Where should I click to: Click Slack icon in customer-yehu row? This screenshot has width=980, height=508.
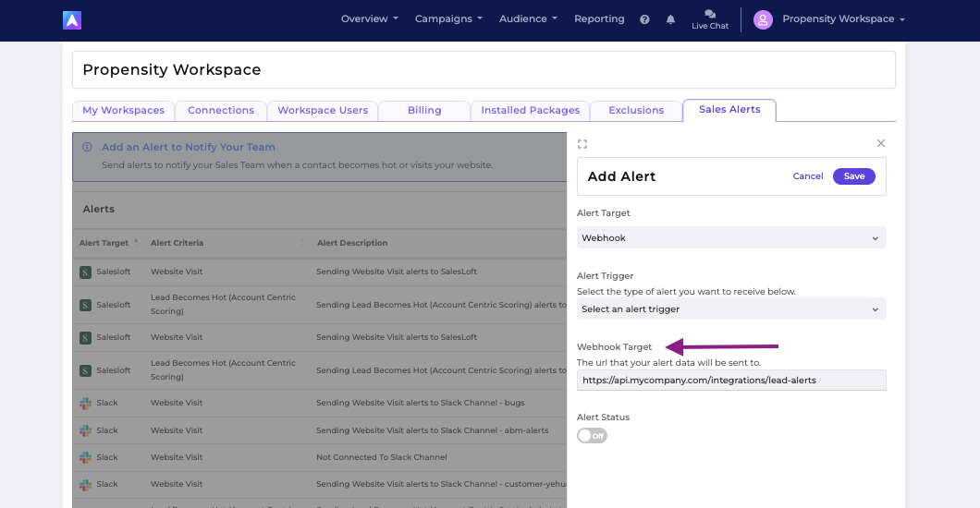pos(86,484)
